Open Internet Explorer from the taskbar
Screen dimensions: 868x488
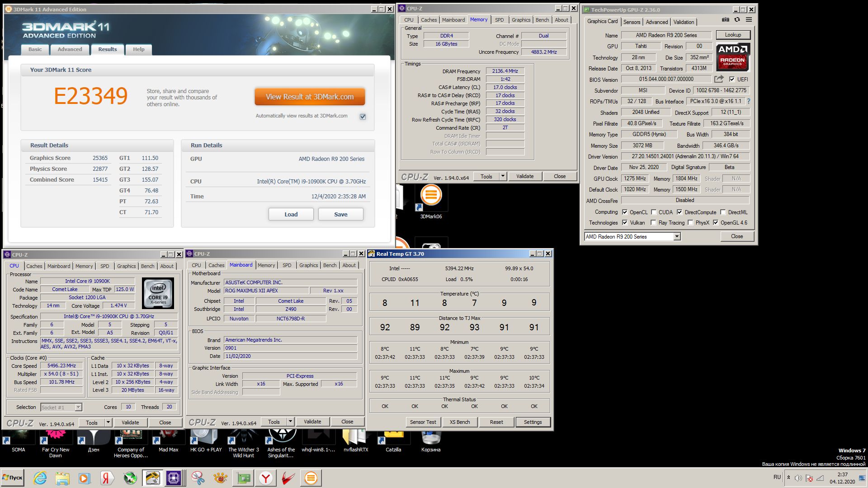pos(40,478)
